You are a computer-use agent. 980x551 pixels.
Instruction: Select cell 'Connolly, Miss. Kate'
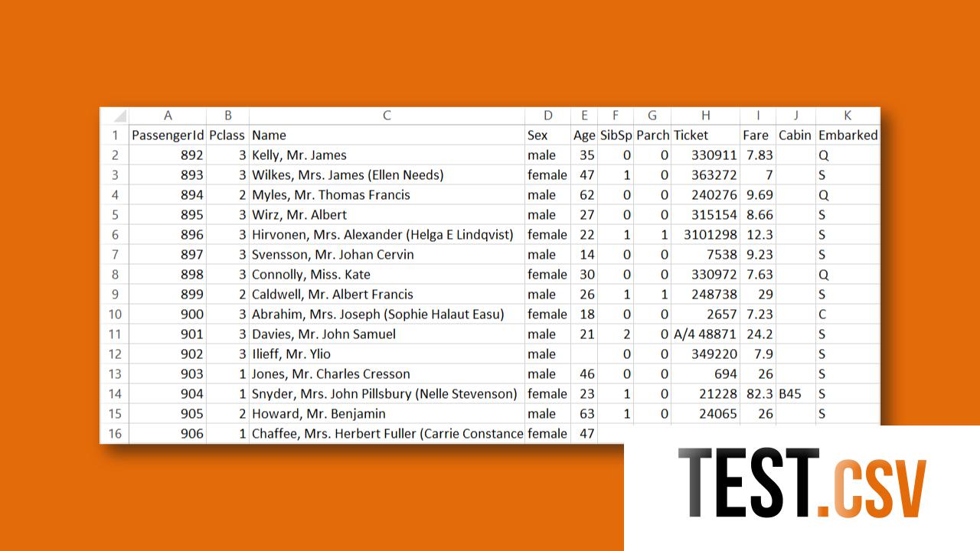pyautogui.click(x=387, y=274)
